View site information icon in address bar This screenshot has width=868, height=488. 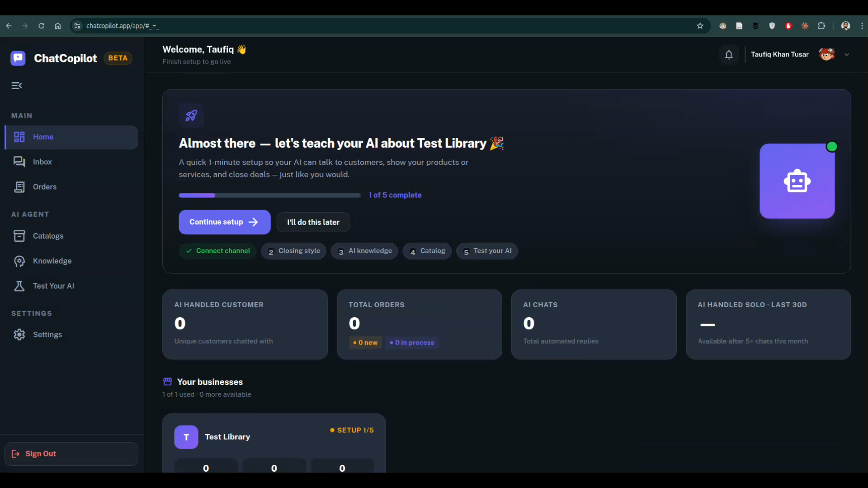(x=77, y=26)
